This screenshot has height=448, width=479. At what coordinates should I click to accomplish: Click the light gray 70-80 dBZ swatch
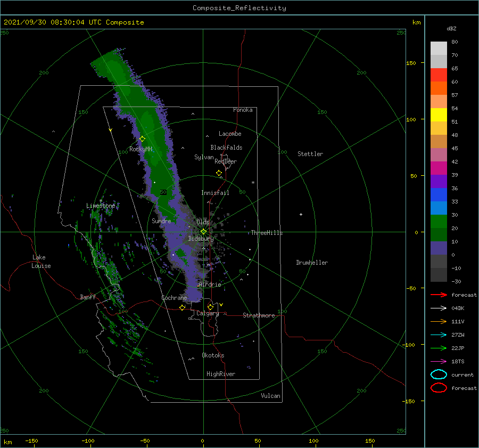pyautogui.click(x=439, y=48)
